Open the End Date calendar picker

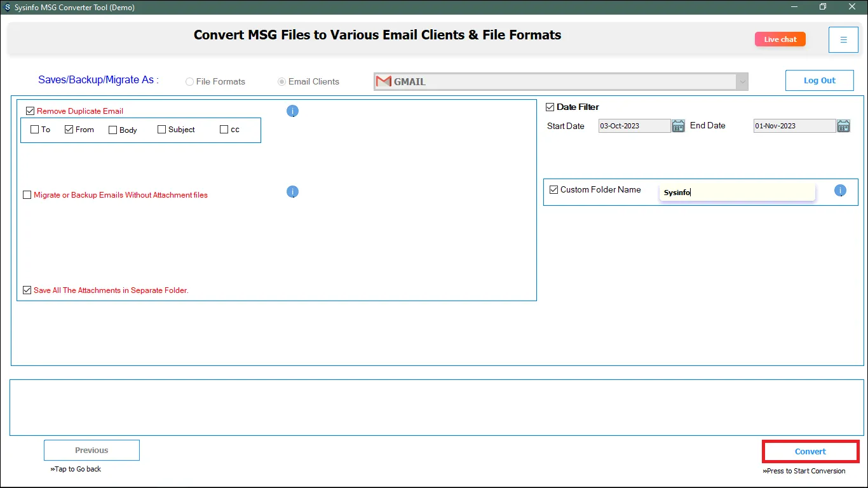coord(843,126)
